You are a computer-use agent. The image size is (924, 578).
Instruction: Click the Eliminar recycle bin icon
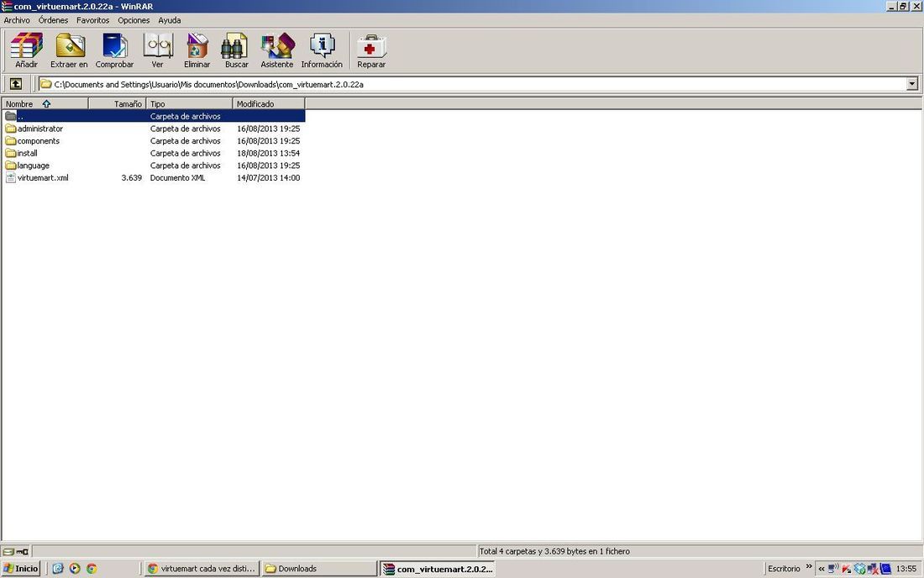(197, 50)
